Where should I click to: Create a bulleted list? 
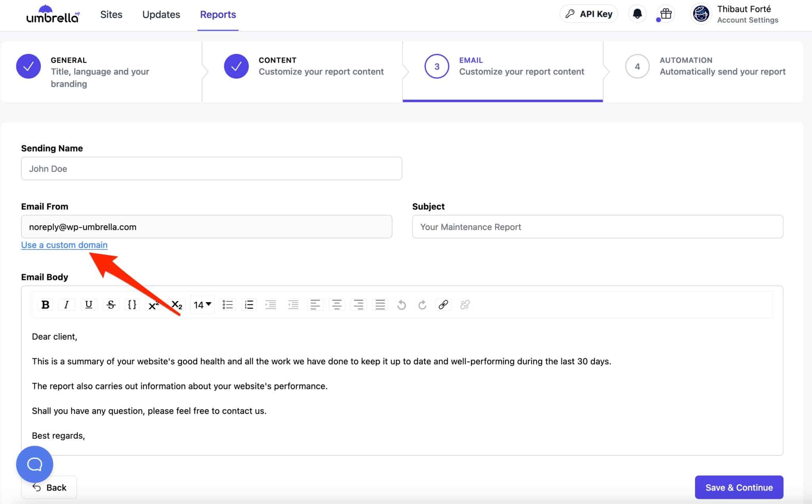click(x=228, y=305)
